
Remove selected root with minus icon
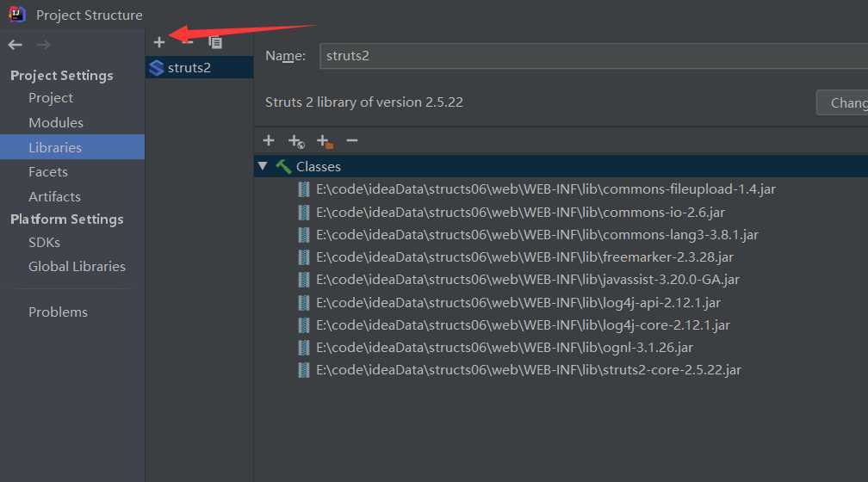pos(352,140)
